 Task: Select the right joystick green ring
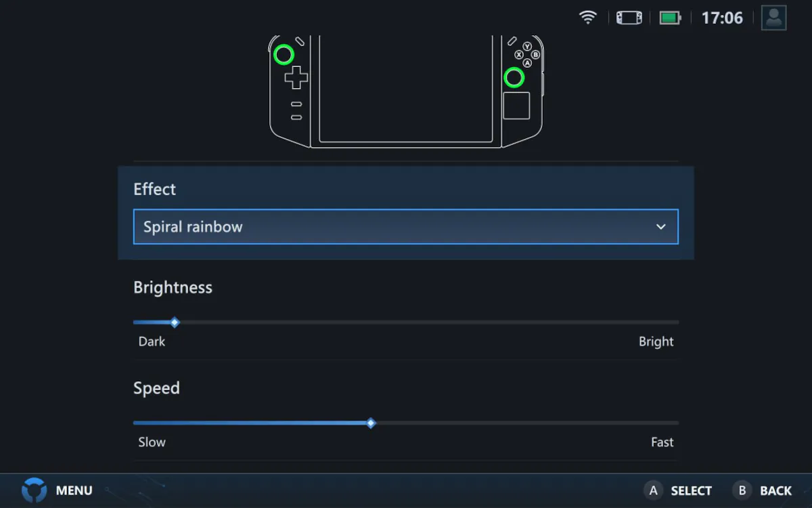point(514,78)
